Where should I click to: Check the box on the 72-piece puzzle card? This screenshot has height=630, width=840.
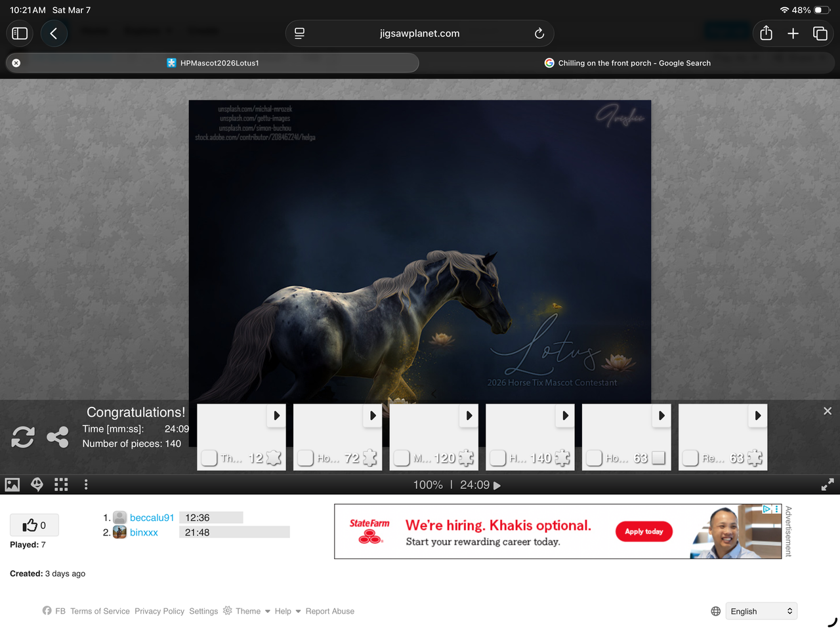(x=306, y=458)
